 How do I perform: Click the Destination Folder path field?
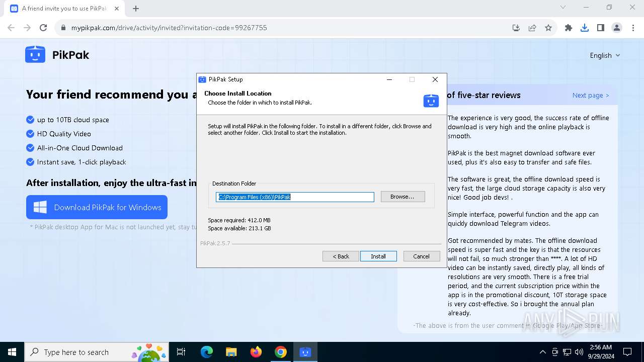pyautogui.click(x=295, y=197)
